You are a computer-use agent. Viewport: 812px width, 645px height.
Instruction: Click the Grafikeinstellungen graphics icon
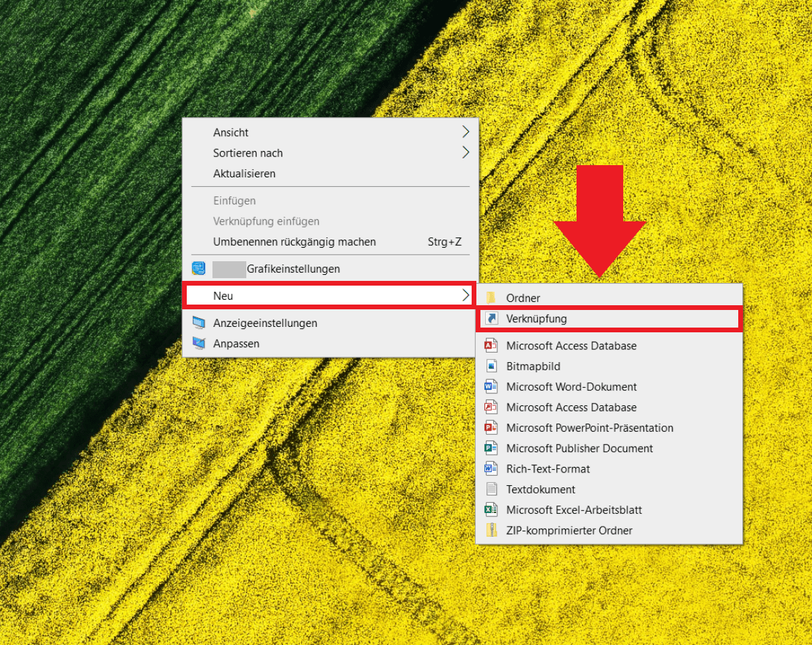point(198,269)
